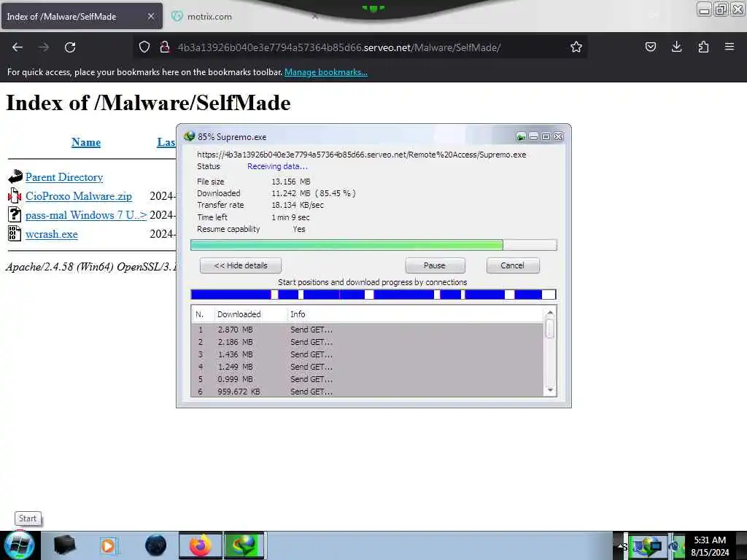Screen dimensions: 747x560
Task: Click the Parent Directory back-arrow icon
Action: click(15, 176)
